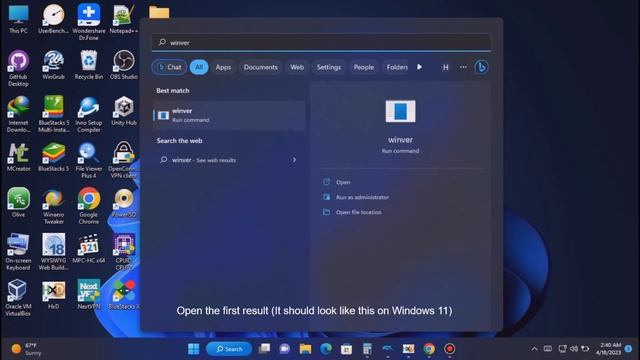This screenshot has width=640, height=360.
Task: Open the On-screen Keyboard shortcut
Action: 18,251
